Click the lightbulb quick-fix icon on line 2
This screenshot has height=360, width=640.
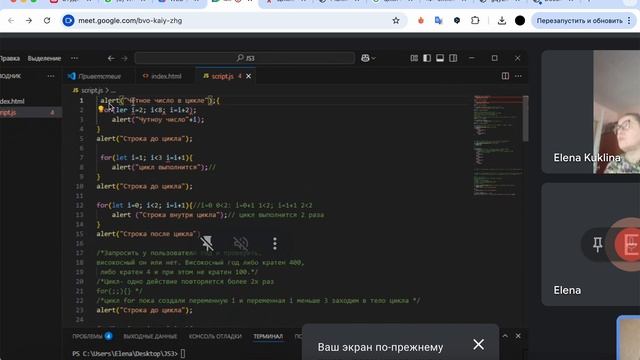pyautogui.click(x=100, y=109)
